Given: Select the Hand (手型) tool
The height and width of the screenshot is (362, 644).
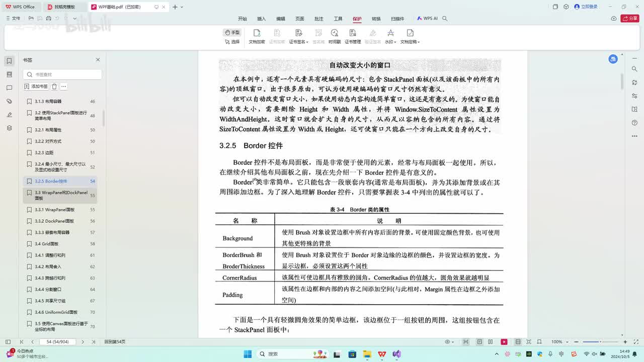Looking at the screenshot, I should tap(232, 33).
